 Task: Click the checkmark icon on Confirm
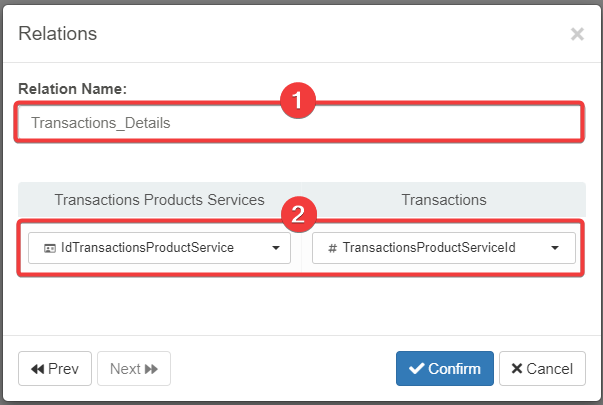tap(417, 368)
